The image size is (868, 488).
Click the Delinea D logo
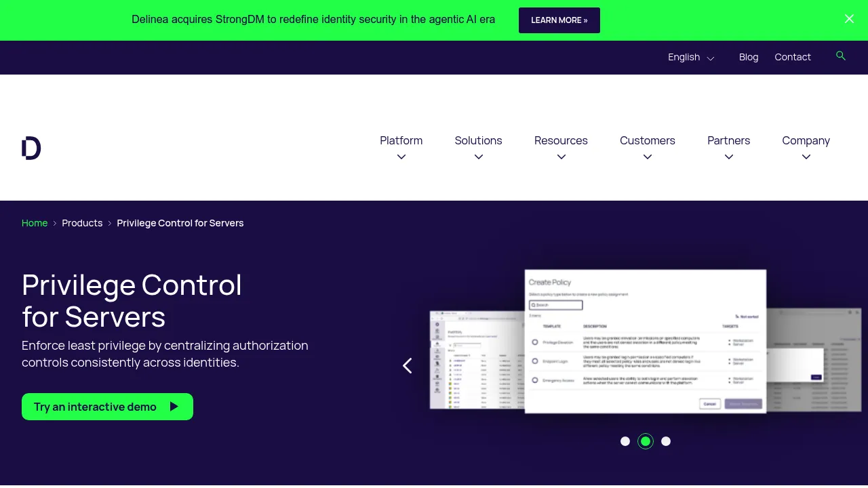click(x=31, y=148)
